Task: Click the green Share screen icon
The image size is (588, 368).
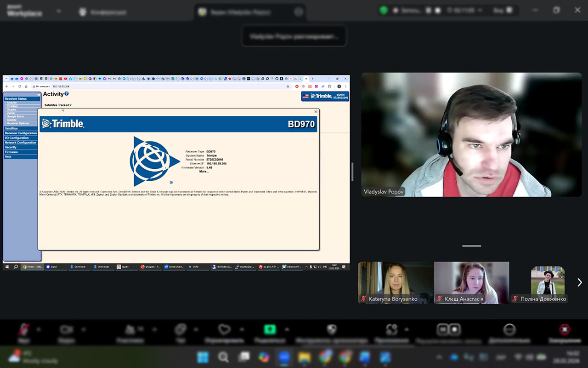Action: 269,329
